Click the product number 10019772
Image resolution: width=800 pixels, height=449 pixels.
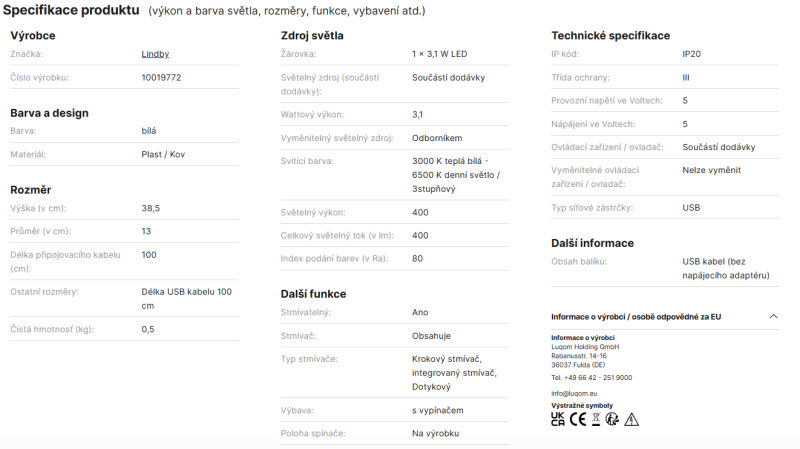(x=161, y=78)
